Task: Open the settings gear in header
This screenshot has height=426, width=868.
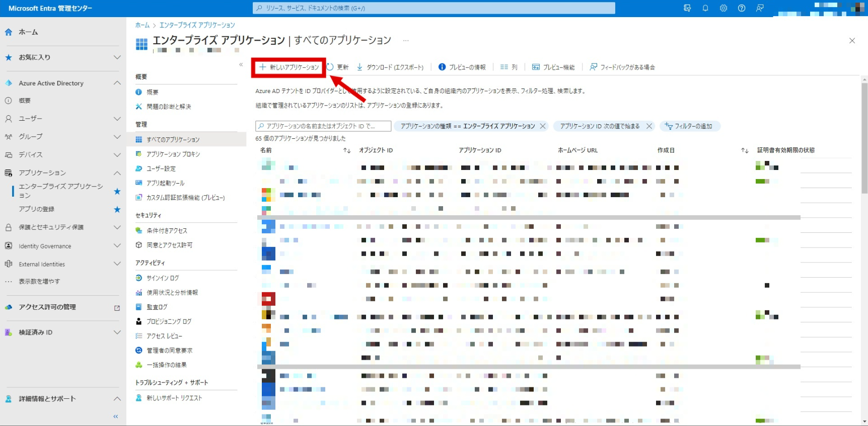Action: click(x=724, y=8)
